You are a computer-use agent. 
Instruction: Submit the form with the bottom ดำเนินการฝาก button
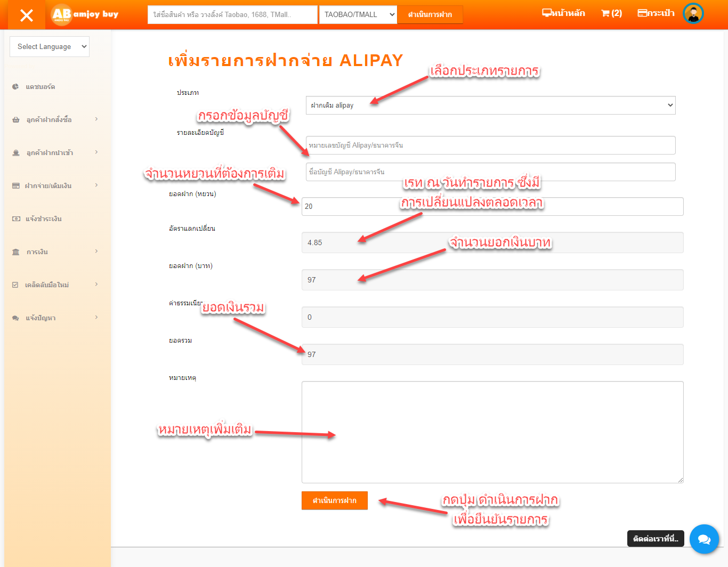(x=335, y=500)
